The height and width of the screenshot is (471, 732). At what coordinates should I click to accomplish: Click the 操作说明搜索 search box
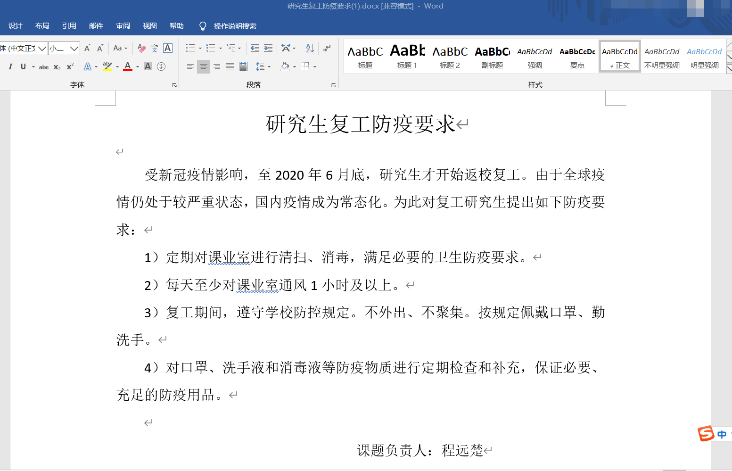coord(235,25)
